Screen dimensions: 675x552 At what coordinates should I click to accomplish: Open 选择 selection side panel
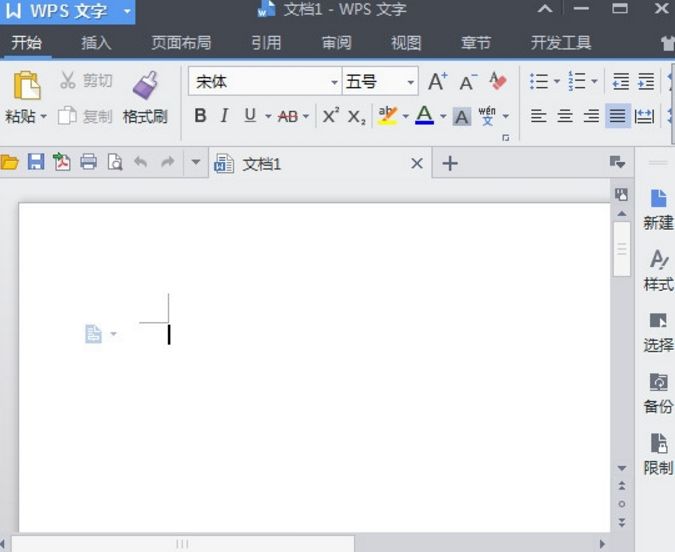658,332
